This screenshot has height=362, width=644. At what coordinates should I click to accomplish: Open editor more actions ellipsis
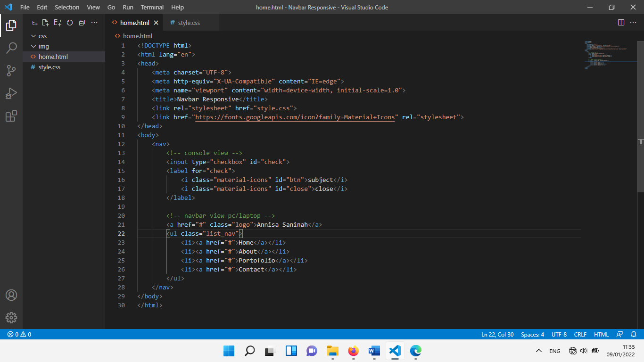[x=633, y=23]
